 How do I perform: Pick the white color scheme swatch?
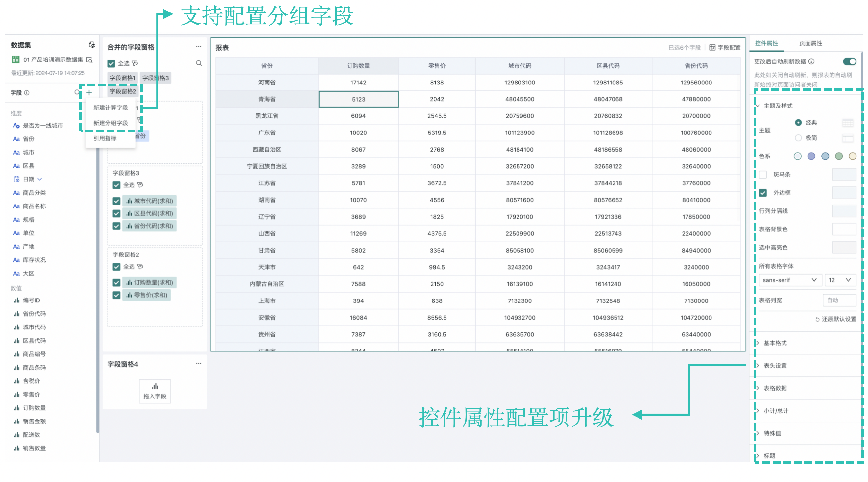797,156
